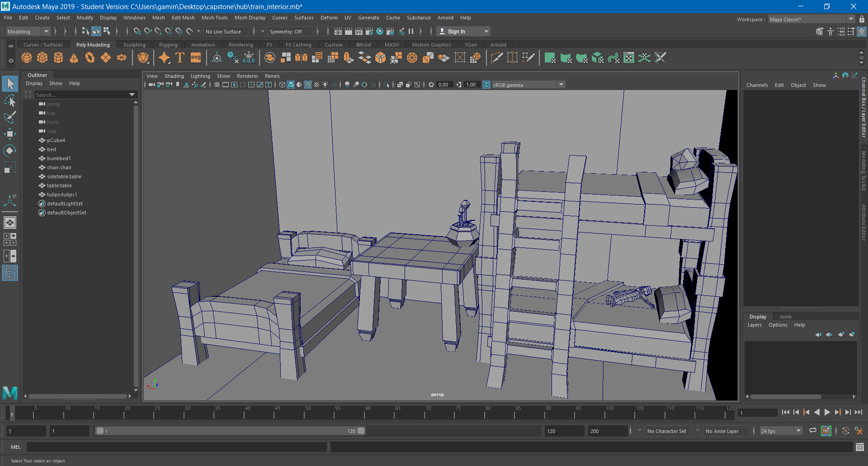Activate the Snap to Grid magnet icon
This screenshot has height=466, width=868.
[137, 32]
